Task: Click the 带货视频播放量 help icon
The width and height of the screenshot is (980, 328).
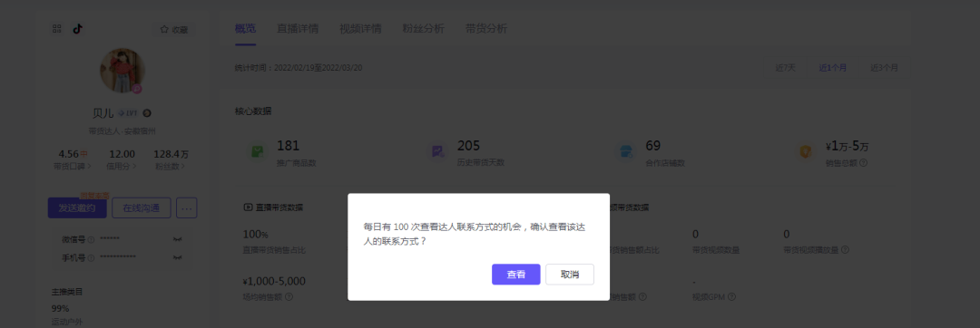Action: [x=845, y=249]
